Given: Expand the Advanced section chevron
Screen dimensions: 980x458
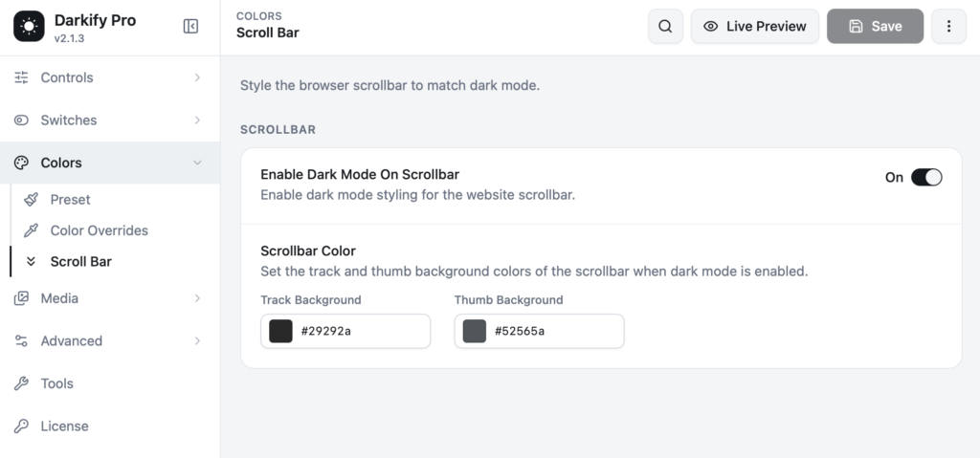Looking at the screenshot, I should (197, 340).
